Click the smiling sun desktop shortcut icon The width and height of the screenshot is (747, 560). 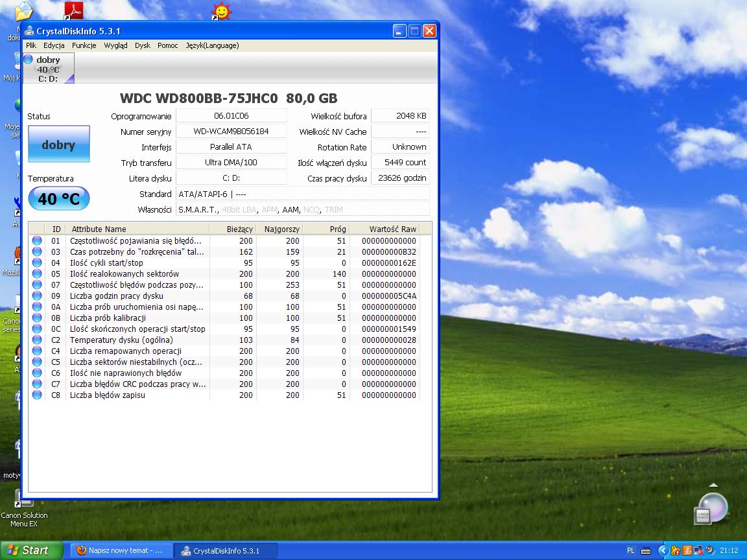[222, 11]
